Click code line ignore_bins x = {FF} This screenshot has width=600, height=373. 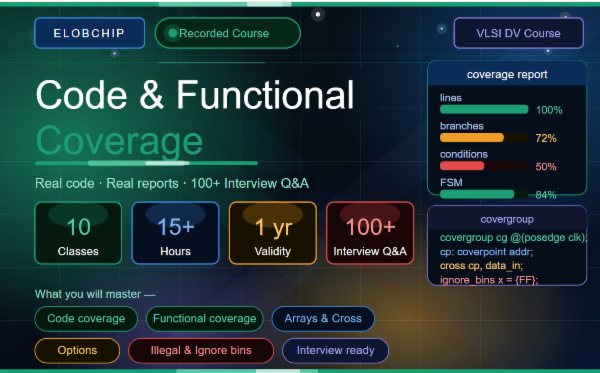[x=489, y=280]
